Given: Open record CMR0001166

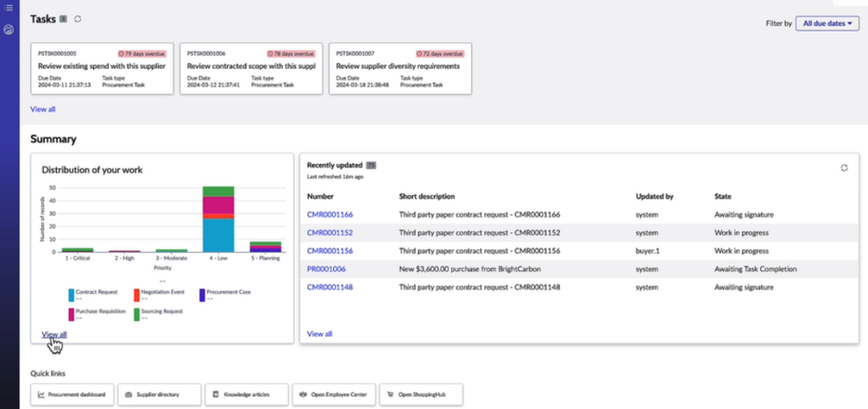Looking at the screenshot, I should coord(330,214).
